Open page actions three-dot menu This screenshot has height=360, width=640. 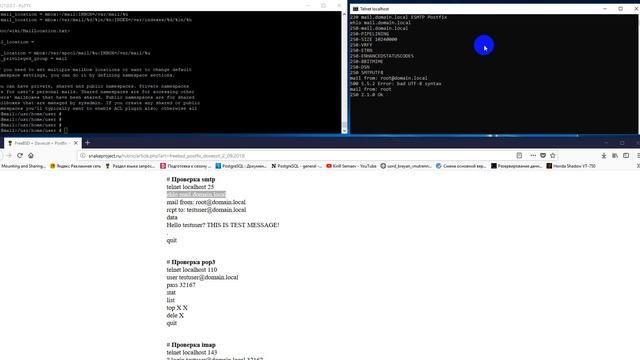point(533,156)
